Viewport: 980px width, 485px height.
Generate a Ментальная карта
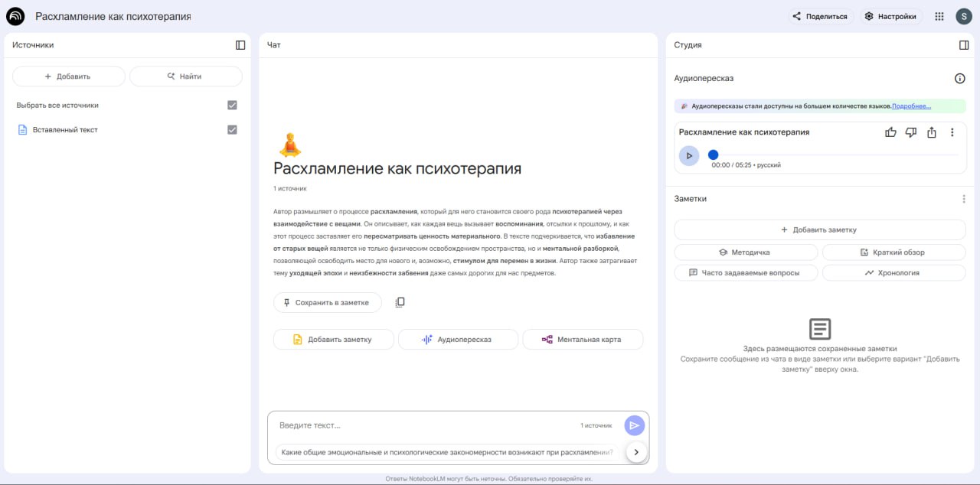click(x=583, y=339)
